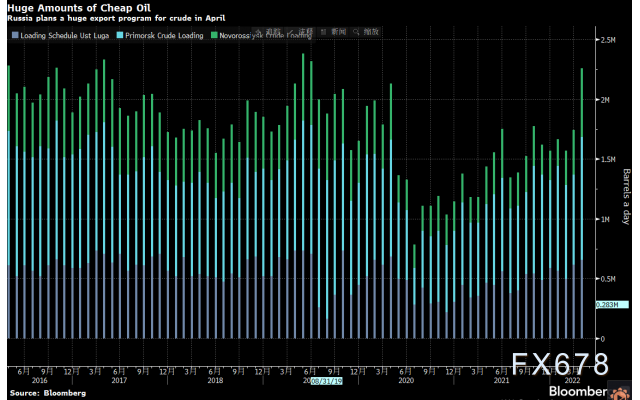The width and height of the screenshot is (640, 400).
Task: Click the subtitle about Russia's April export program
Action: click(116, 18)
